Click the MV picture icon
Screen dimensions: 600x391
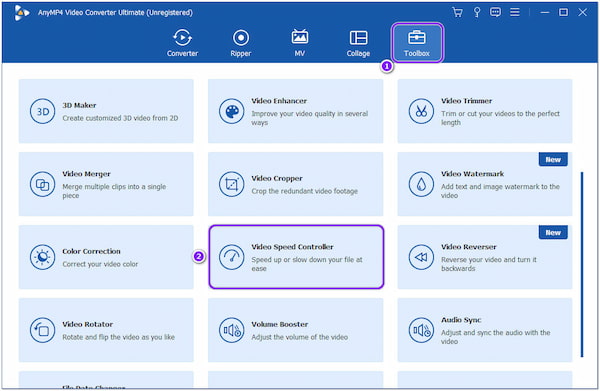[x=300, y=37]
